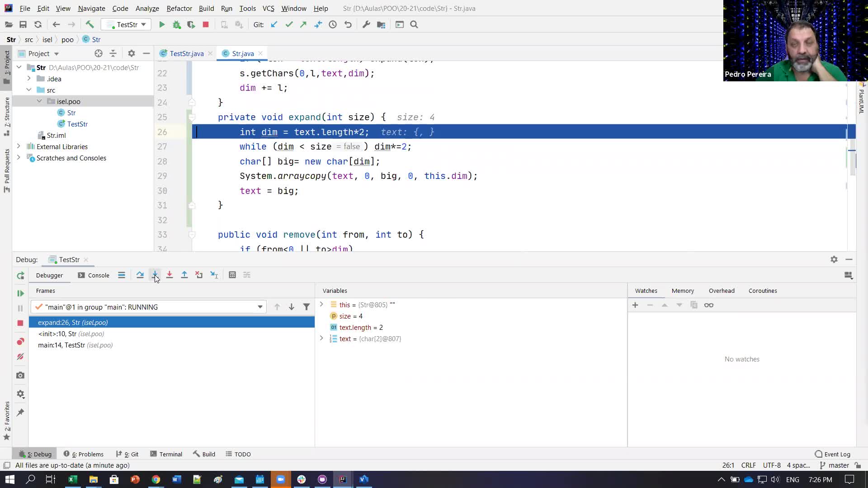Screen dimensions: 868x488
Task: Toggle frames filter funnel icon
Action: 307,307
